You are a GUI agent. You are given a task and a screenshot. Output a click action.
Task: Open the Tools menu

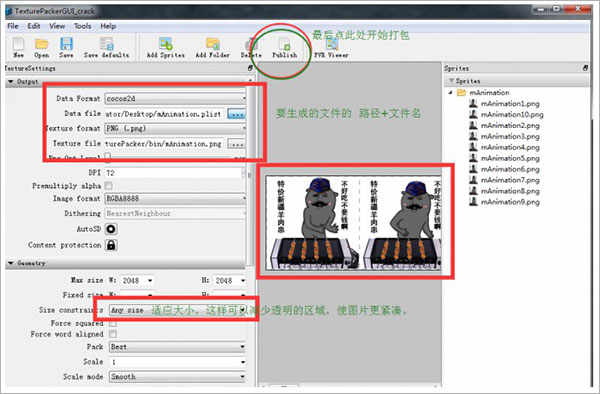(x=83, y=26)
